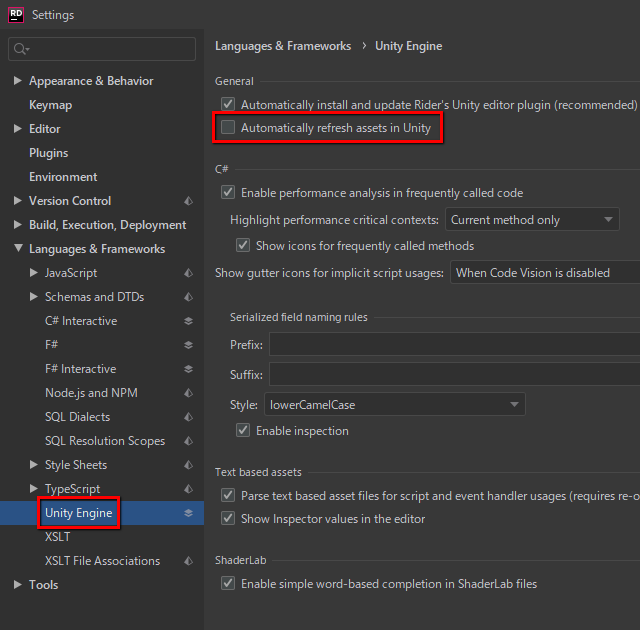Click the project-level icon beside SQL Resolution Scopes

click(x=188, y=441)
